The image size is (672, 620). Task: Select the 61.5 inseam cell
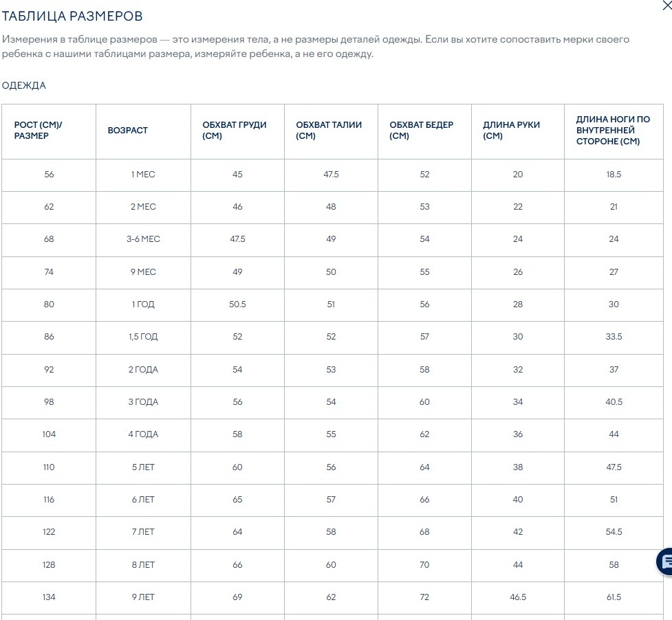(x=614, y=597)
